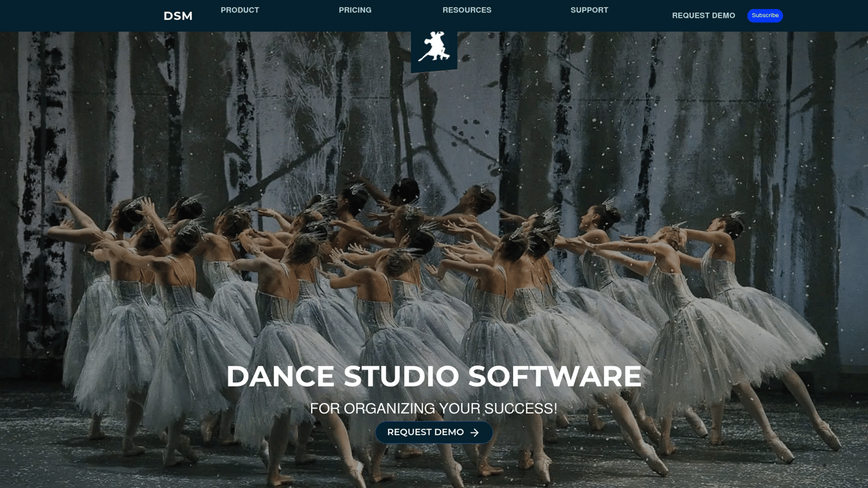
Task: Open the Product menu
Action: pos(240,10)
